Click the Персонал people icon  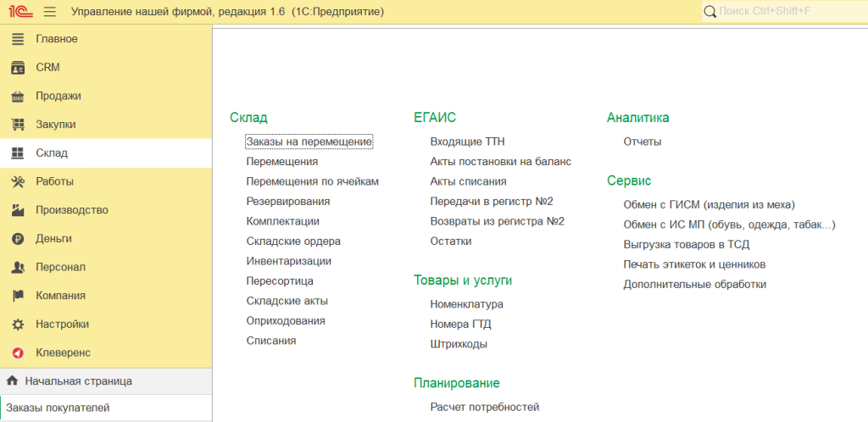(x=19, y=267)
